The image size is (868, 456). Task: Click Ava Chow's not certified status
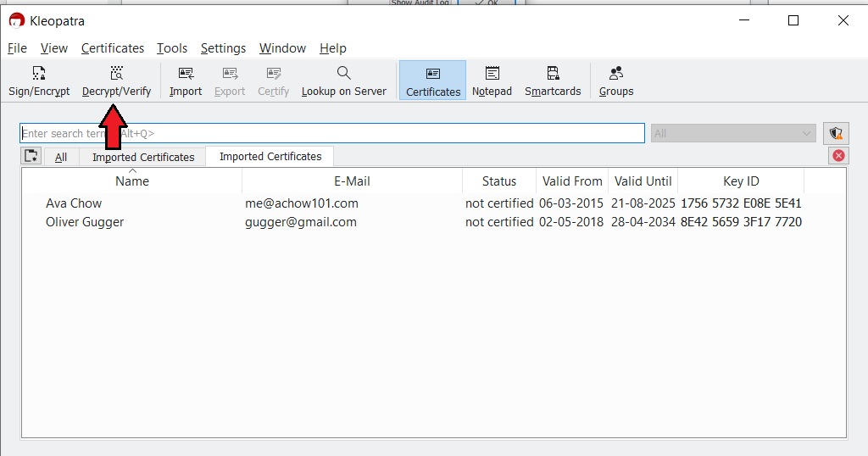pyautogui.click(x=499, y=203)
